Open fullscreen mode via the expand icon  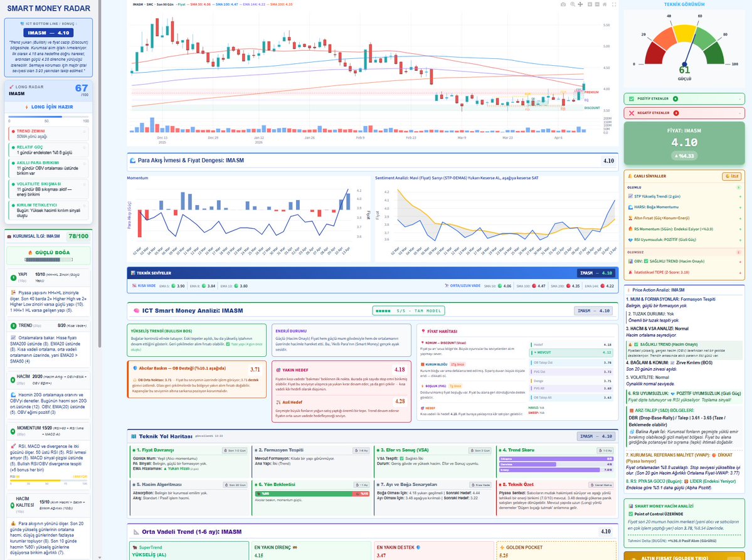[x=614, y=4]
